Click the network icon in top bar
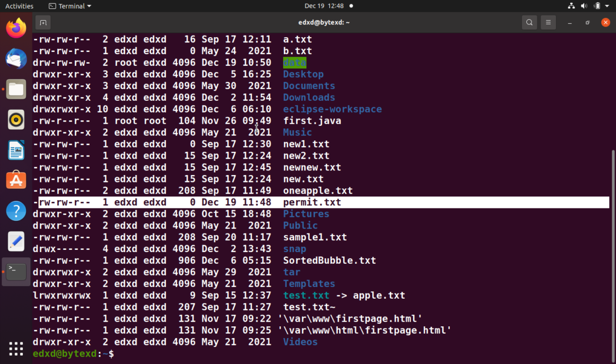This screenshot has width=616, height=364. (571, 6)
